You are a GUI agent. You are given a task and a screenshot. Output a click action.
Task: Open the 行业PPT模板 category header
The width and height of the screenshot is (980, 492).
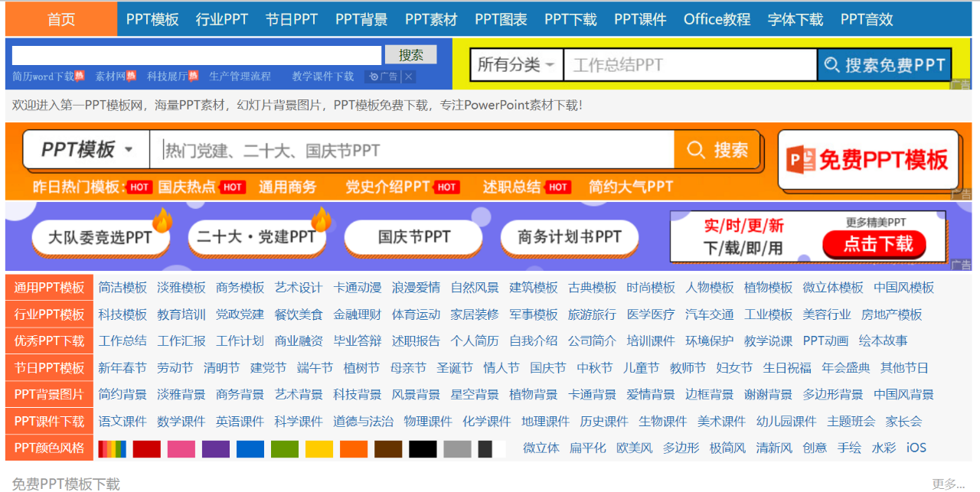[49, 314]
